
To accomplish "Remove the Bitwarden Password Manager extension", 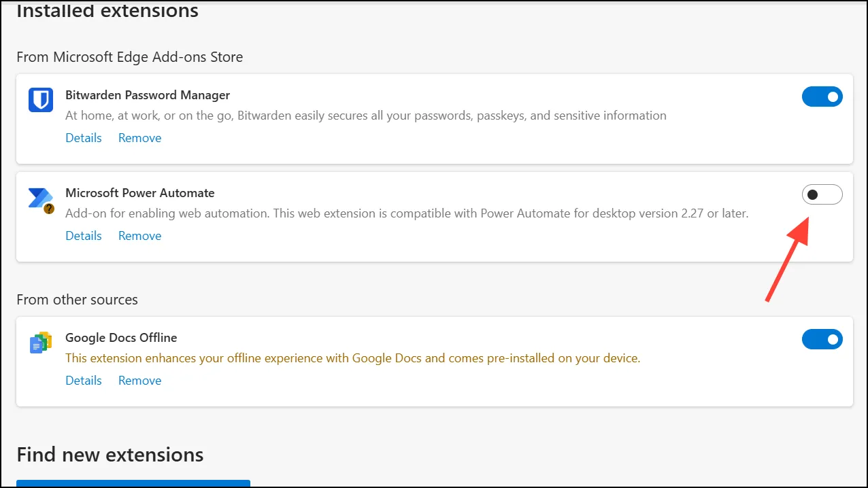I will pos(139,138).
